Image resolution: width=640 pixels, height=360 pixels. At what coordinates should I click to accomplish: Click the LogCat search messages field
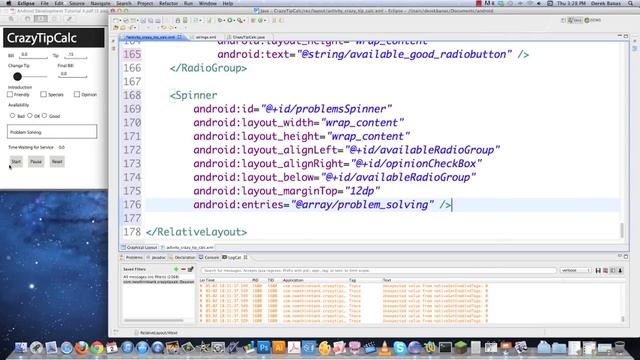(378, 271)
